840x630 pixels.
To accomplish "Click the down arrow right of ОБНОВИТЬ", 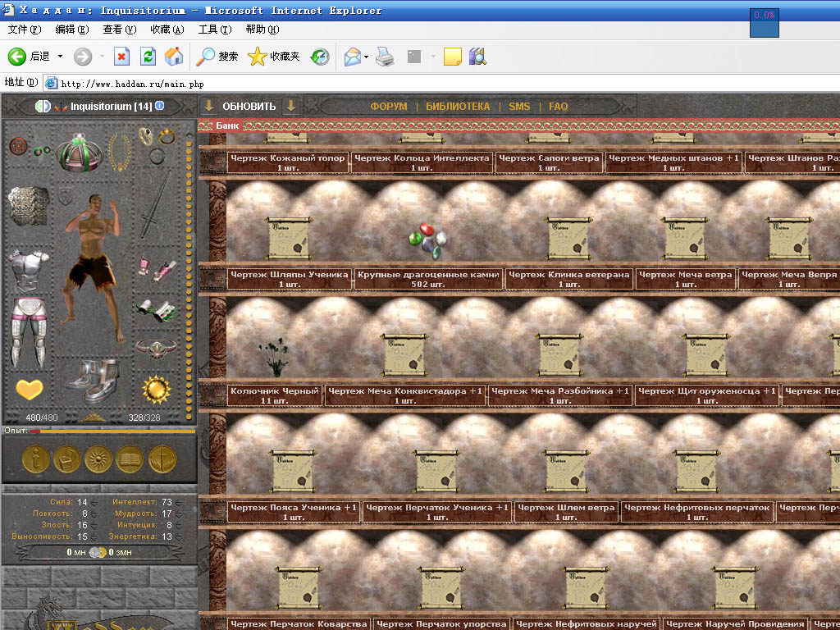I will click(291, 106).
